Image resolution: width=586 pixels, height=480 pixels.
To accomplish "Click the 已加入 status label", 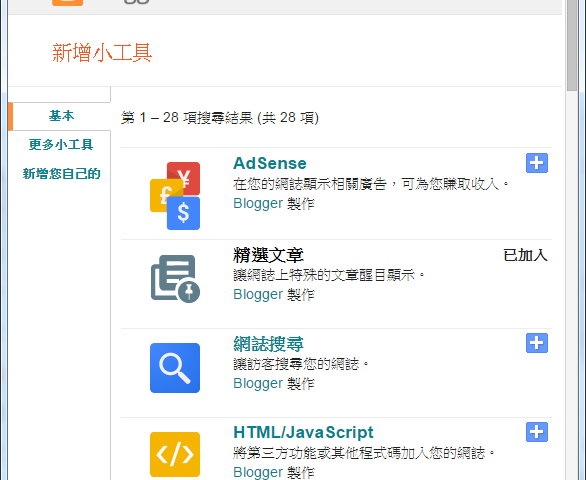I will point(525,255).
